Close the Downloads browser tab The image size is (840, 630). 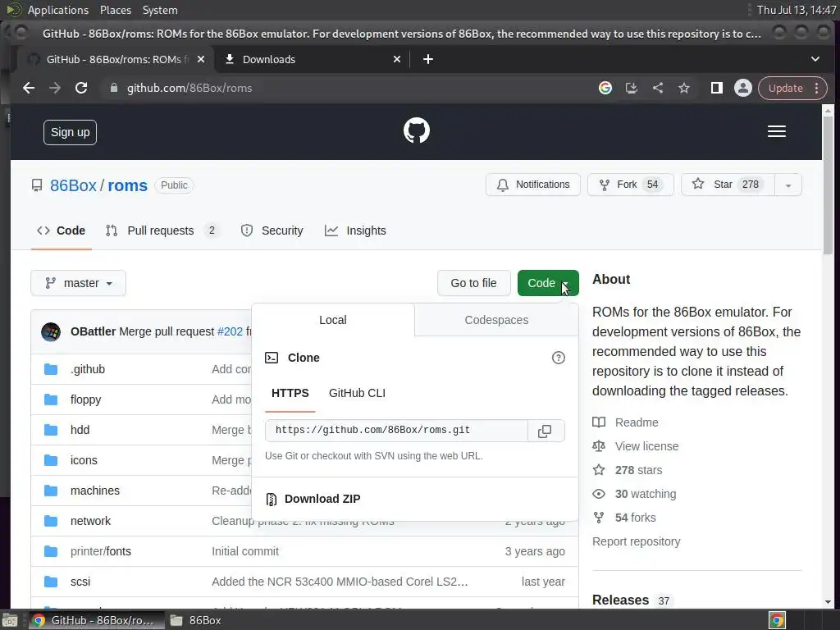point(397,59)
